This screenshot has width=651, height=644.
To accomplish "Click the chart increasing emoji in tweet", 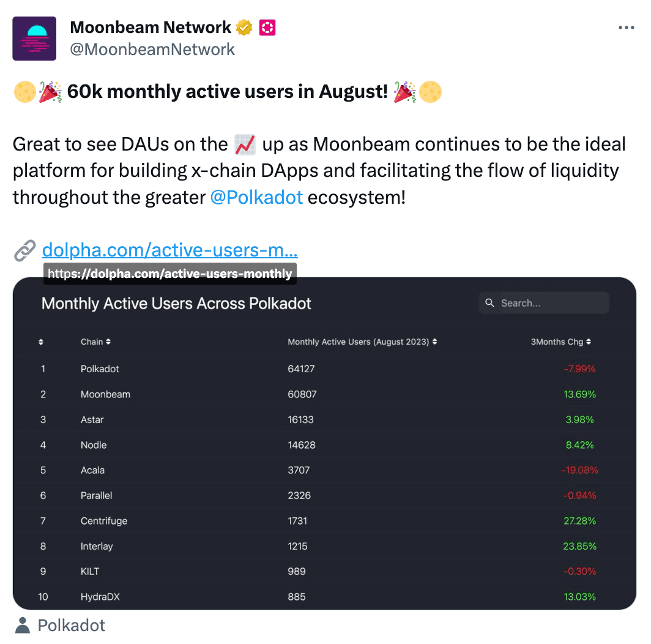I will 245,144.
